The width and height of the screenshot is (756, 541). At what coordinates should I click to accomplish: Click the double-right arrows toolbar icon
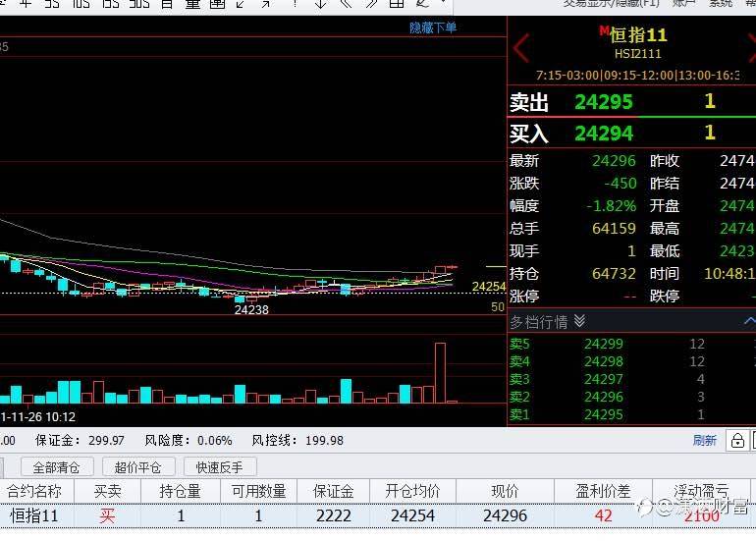(x=372, y=4)
